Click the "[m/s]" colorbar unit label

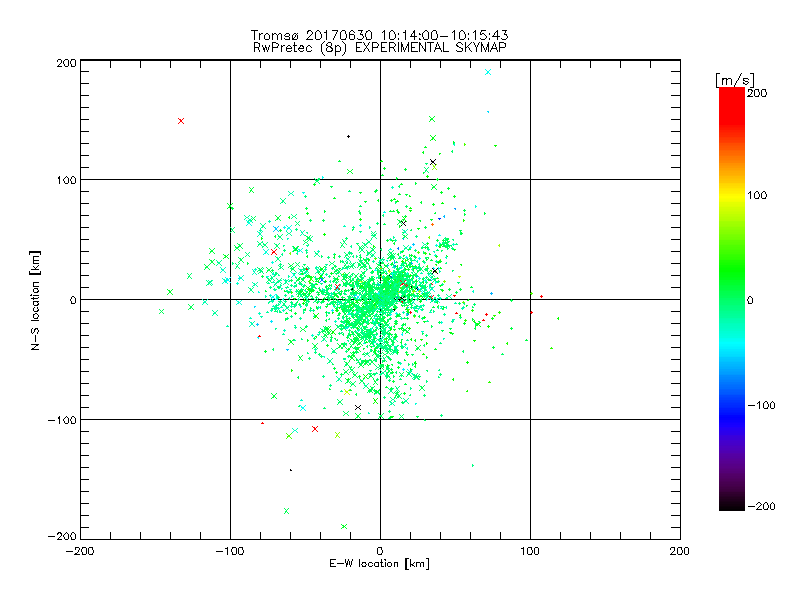734,80
